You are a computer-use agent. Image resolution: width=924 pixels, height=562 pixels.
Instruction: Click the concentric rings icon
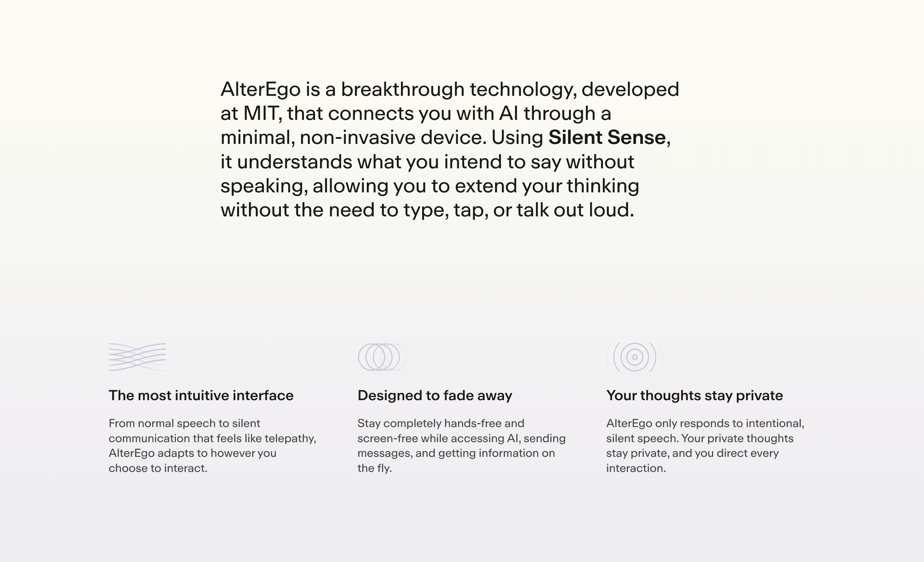(634, 357)
